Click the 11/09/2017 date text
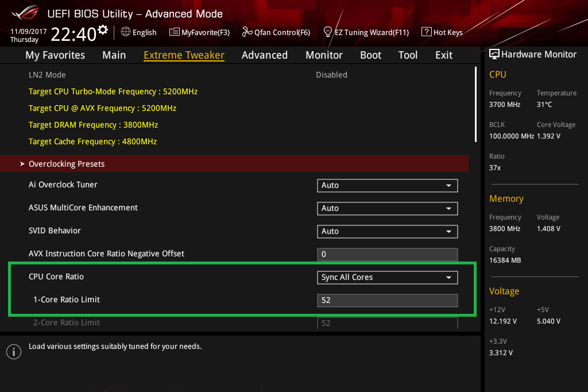Screen dimensions: 588x392 pyautogui.click(x=29, y=32)
